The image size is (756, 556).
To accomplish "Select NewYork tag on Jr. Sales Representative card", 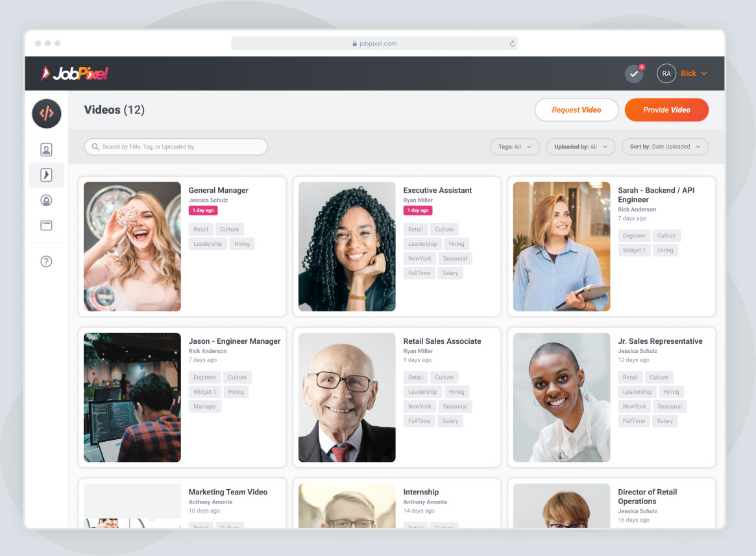I will tap(634, 407).
